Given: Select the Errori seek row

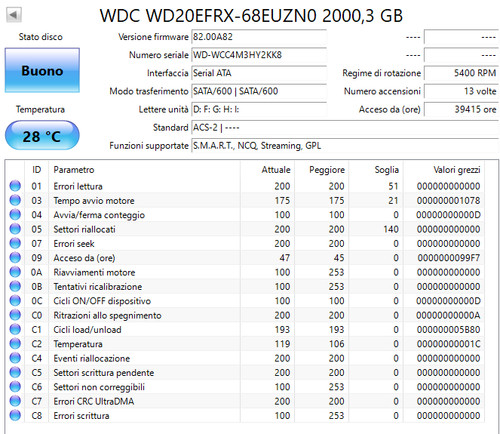Looking at the screenshot, I should (x=245, y=243).
